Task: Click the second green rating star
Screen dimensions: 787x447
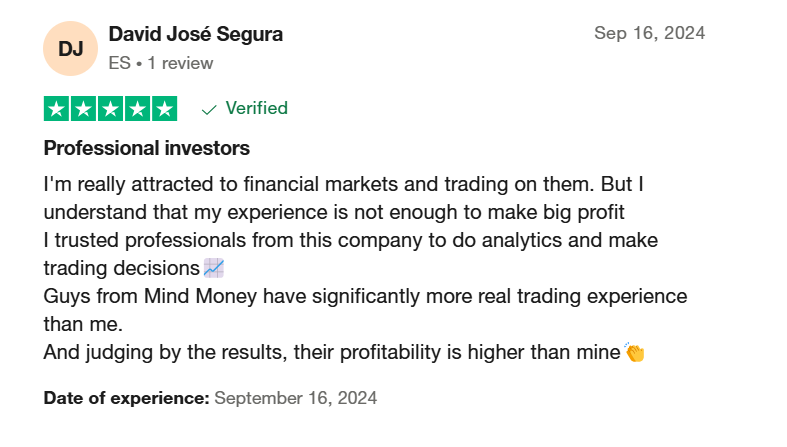Action: pyautogui.click(x=84, y=109)
